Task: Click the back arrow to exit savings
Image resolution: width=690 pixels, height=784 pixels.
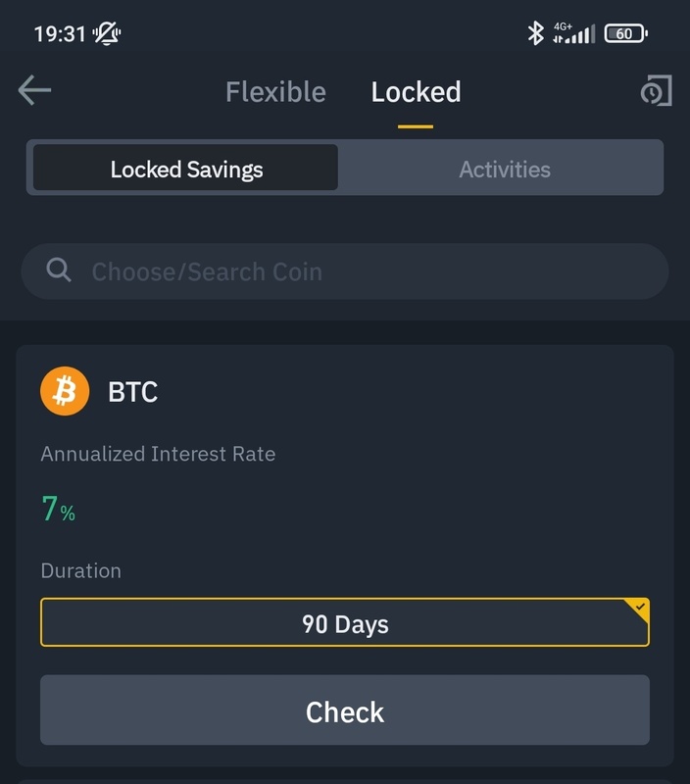Action: point(35,92)
